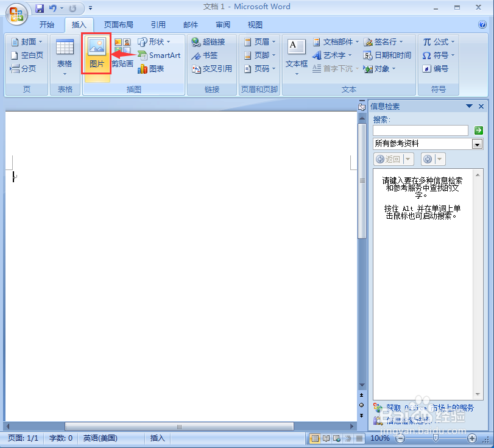
Task: Expand the 形状 shapes gallery
Action: coord(154,41)
